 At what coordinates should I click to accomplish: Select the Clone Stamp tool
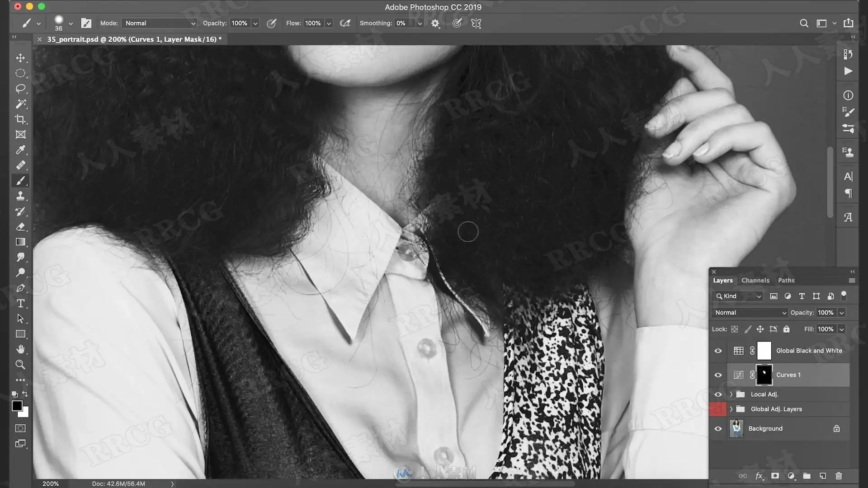[x=20, y=196]
